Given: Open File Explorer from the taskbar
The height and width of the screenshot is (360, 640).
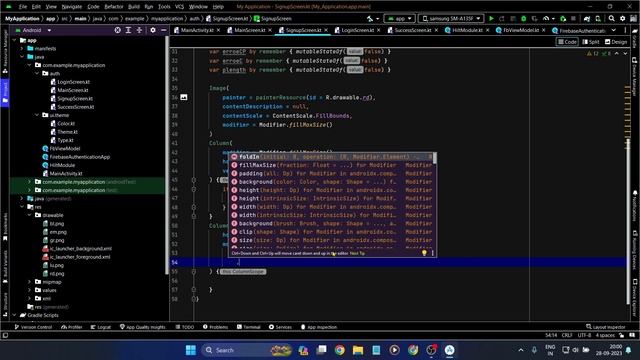Looking at the screenshot, I should (358, 350).
